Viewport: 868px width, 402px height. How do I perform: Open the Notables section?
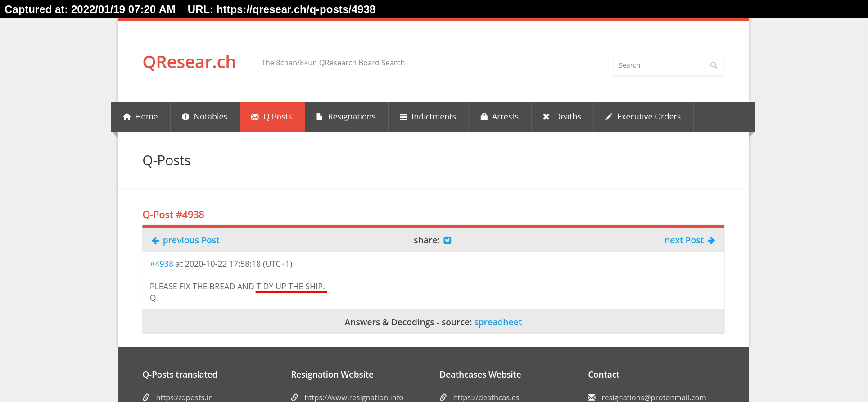205,117
